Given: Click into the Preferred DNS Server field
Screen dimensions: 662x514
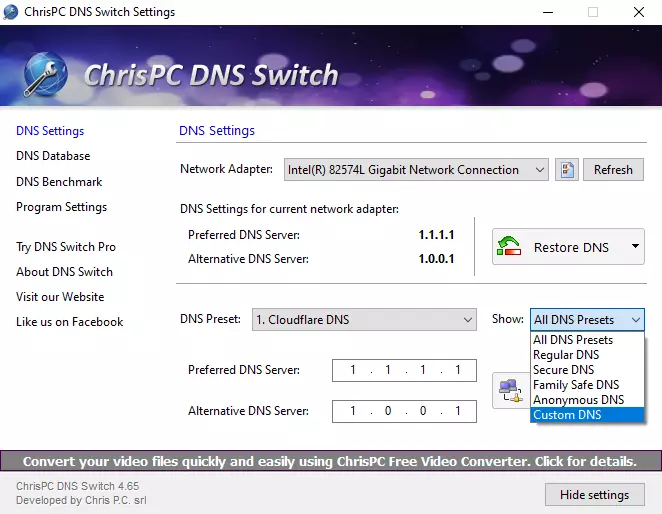Looking at the screenshot, I should 405,370.
